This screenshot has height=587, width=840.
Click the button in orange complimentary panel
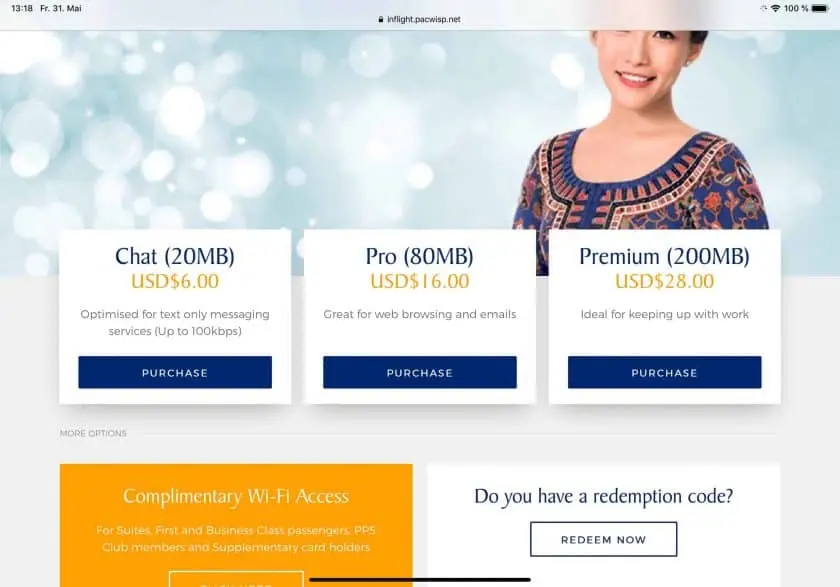click(236, 580)
